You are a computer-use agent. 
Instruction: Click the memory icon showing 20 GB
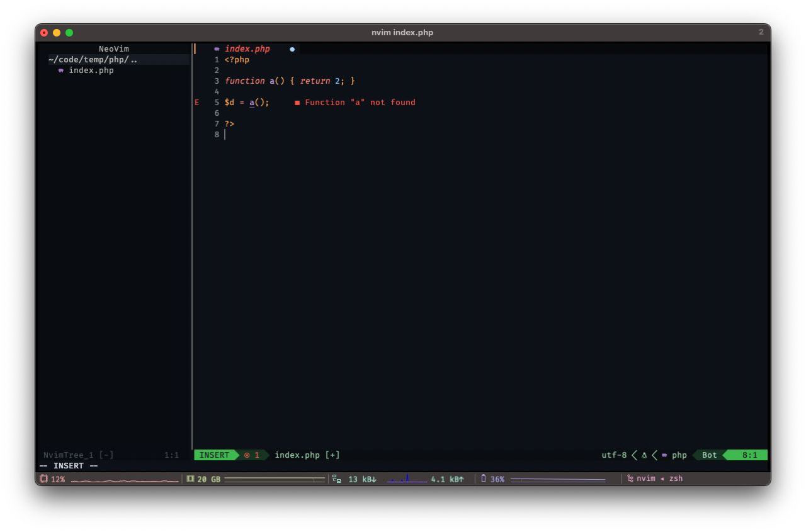(190, 478)
